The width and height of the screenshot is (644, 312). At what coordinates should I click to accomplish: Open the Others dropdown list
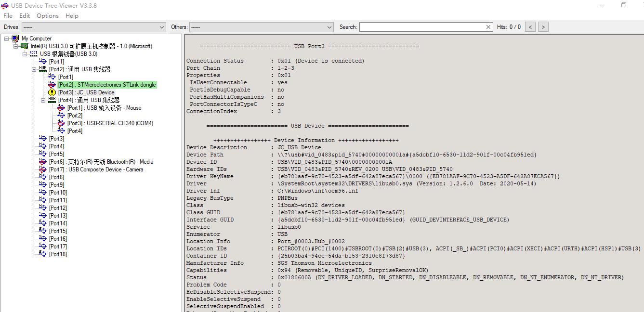tap(329, 26)
